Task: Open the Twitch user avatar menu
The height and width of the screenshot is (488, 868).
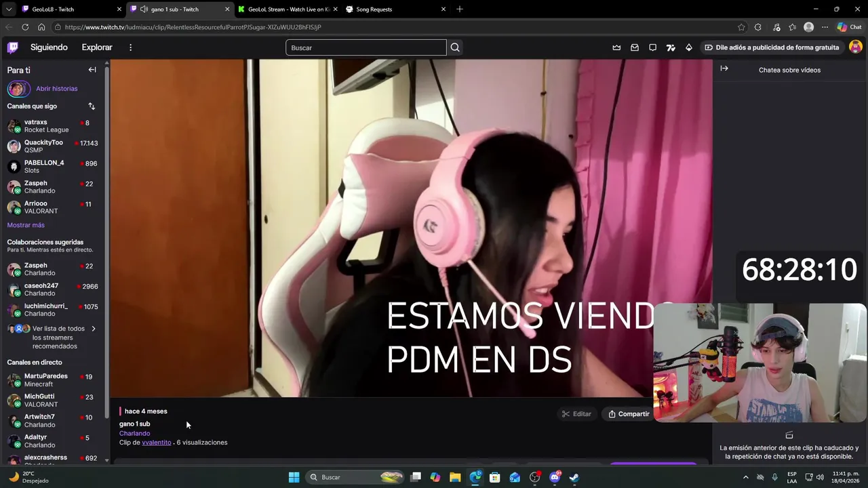Action: [856, 47]
